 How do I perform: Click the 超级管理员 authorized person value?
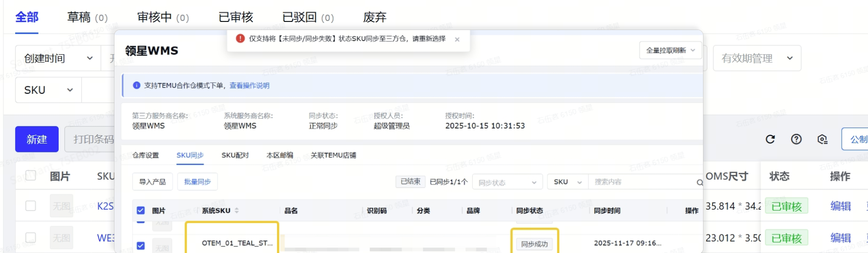point(392,126)
